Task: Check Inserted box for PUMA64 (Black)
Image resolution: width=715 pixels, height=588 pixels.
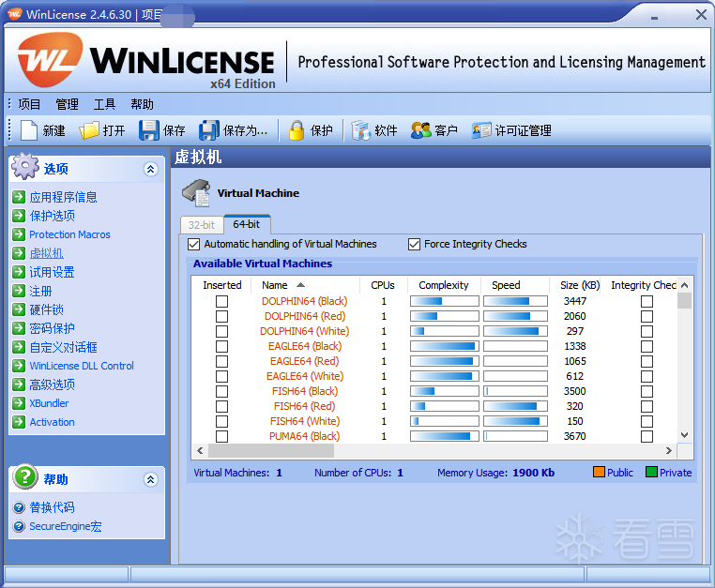Action: pos(221,436)
